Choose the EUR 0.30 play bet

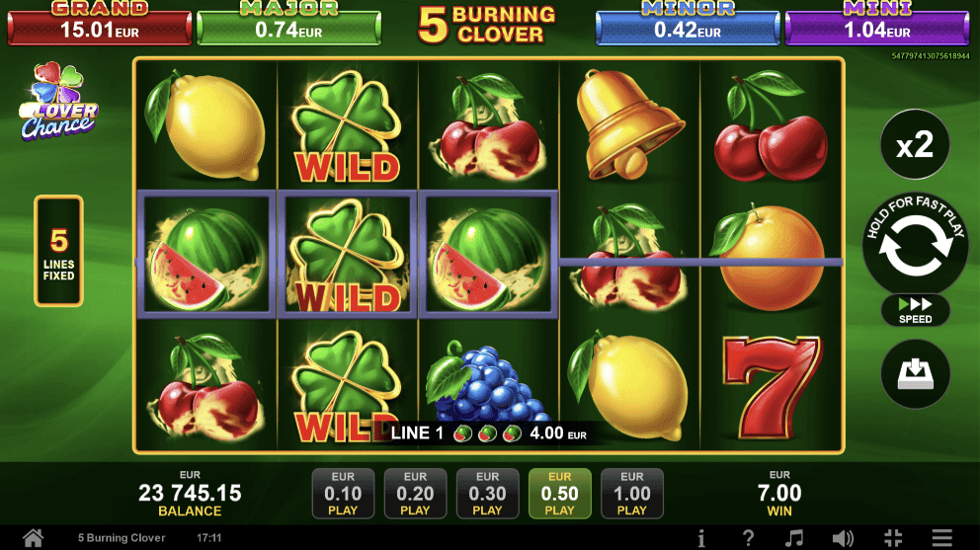[x=487, y=493]
